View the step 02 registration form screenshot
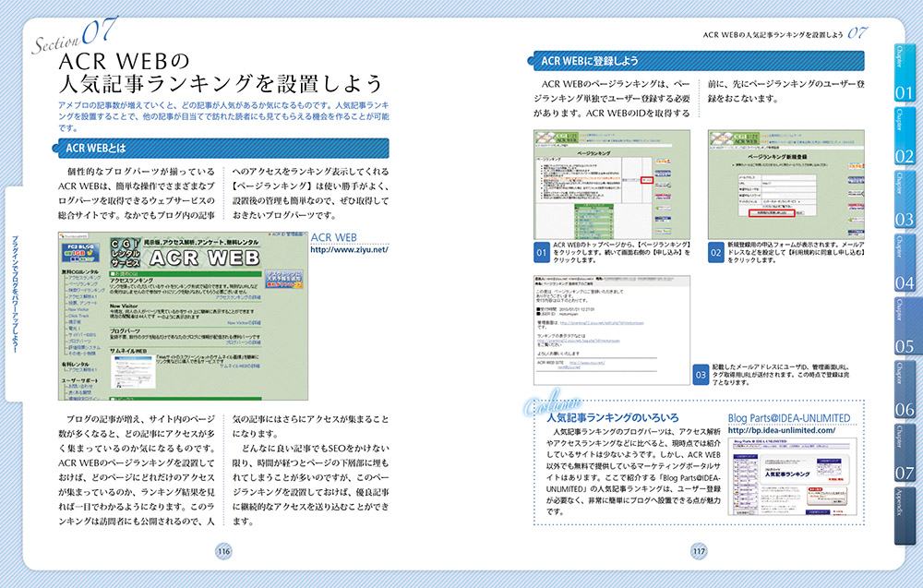Viewport: 923px width, 588px height. 785,185
